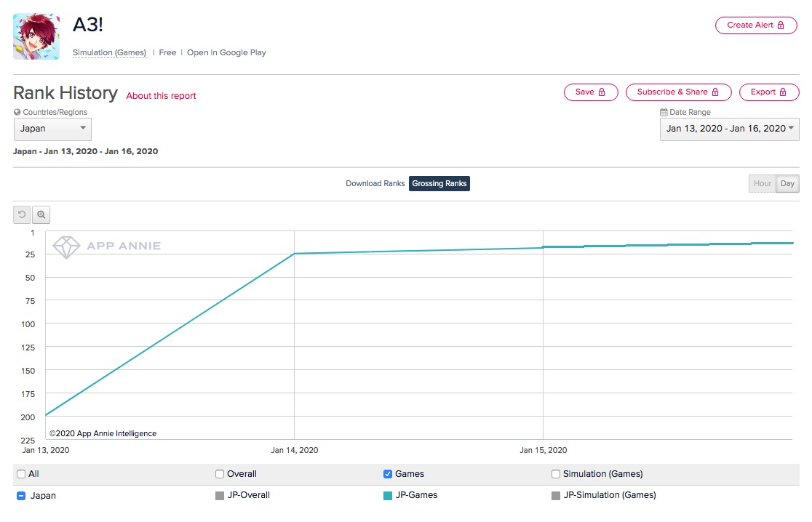Click the JP-Overall gray color swatch

(x=220, y=496)
